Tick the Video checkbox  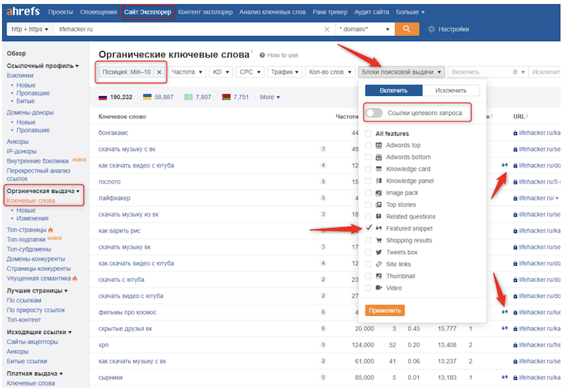(x=368, y=288)
